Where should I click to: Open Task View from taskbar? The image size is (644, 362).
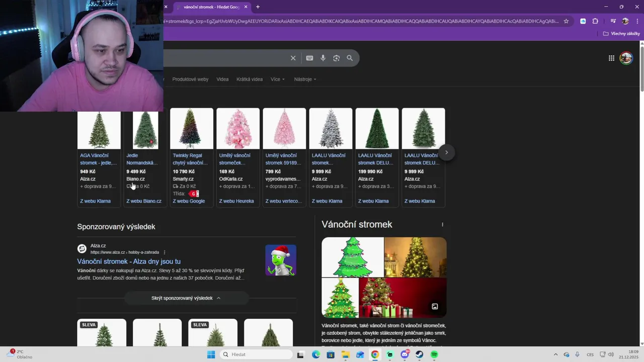[x=300, y=354]
